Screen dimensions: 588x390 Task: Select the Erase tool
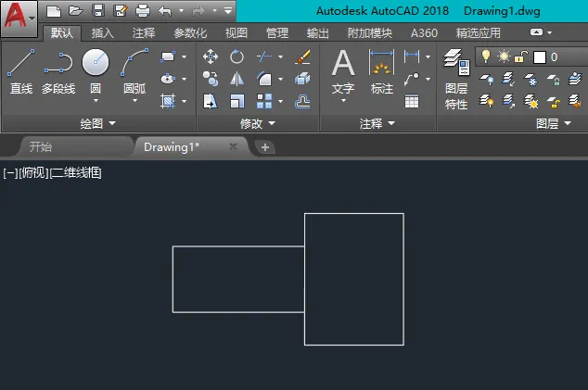coord(302,57)
